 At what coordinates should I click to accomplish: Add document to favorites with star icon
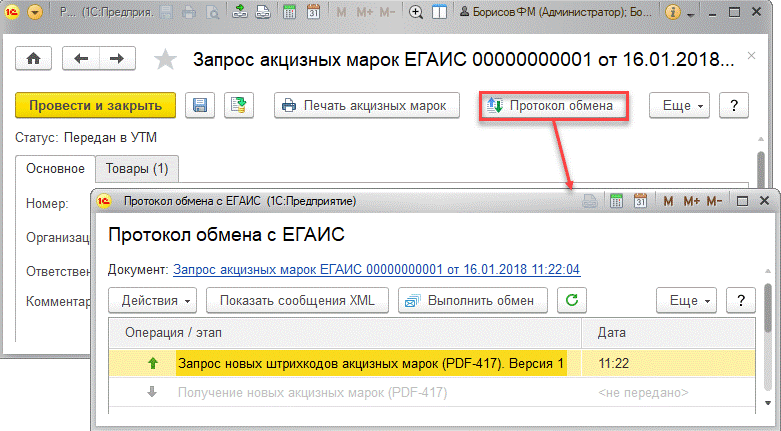point(165,59)
